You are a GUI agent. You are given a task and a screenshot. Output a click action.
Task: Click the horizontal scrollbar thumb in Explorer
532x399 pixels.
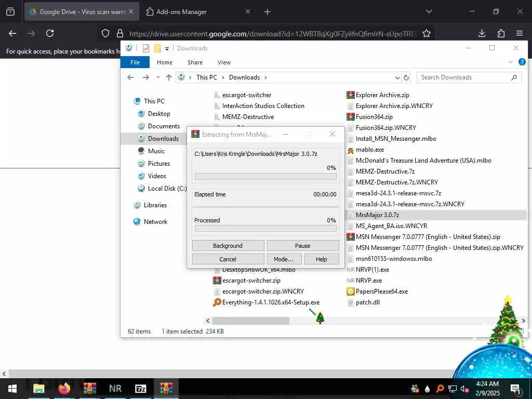pyautogui.click(x=251, y=321)
